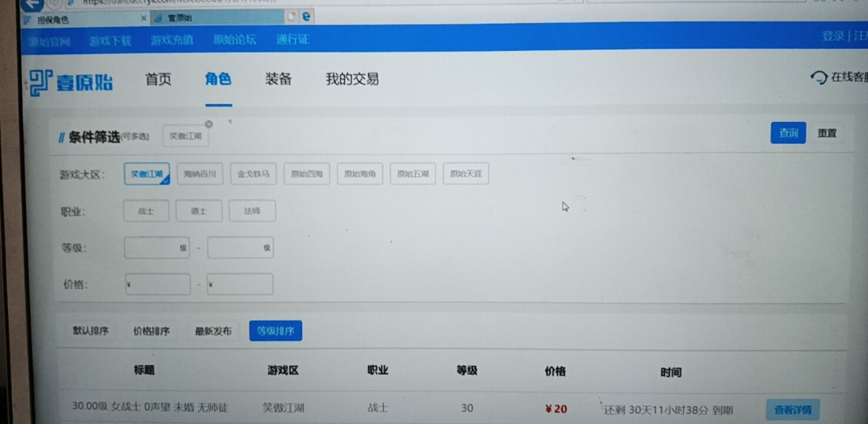Sort the list by 最新发布
This screenshot has width=868, height=424.
pyautogui.click(x=213, y=331)
